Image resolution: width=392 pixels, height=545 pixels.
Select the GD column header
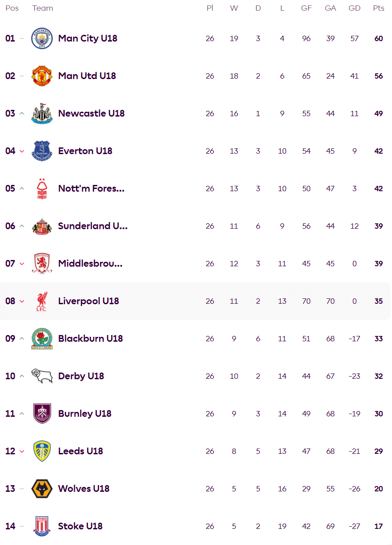[x=354, y=8]
